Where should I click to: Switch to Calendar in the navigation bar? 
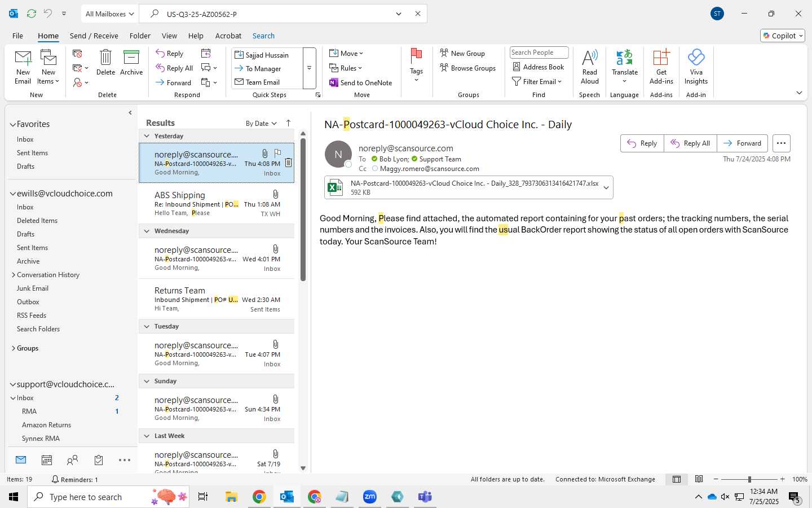[x=47, y=460]
